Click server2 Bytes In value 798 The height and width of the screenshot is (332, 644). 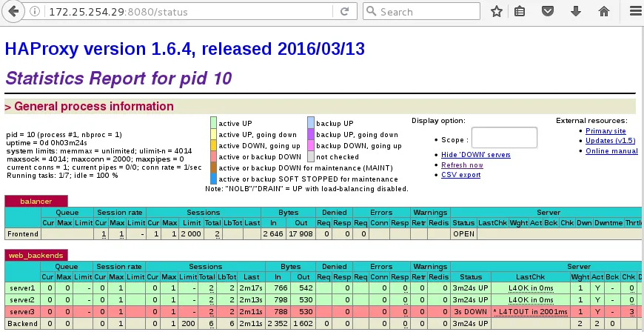coord(278,299)
